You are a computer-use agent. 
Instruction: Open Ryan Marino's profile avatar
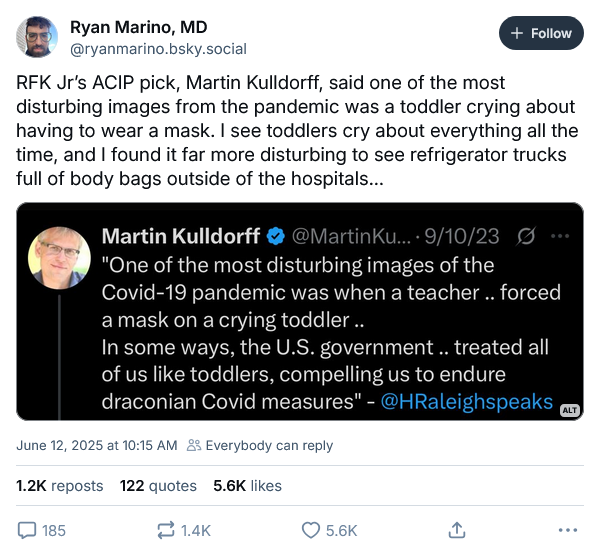[37, 36]
